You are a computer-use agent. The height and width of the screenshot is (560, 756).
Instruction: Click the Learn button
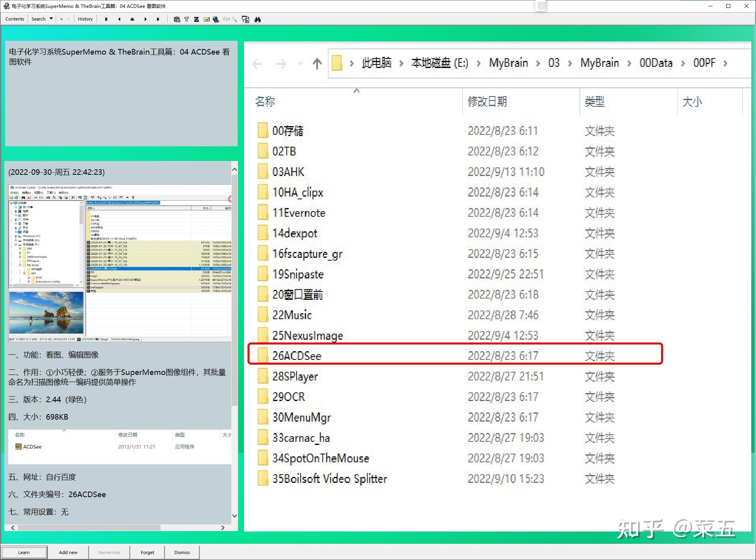point(24,552)
